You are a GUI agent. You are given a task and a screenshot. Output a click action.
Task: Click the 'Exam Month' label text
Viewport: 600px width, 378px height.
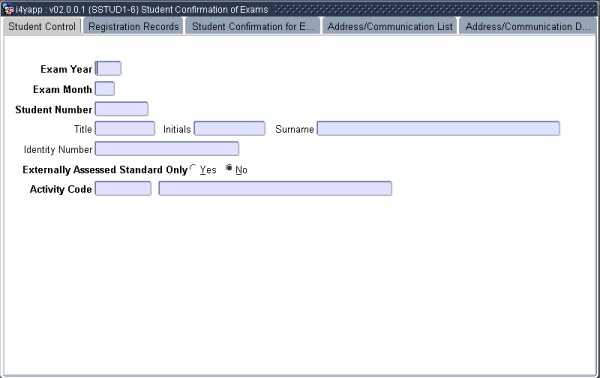(x=62, y=90)
